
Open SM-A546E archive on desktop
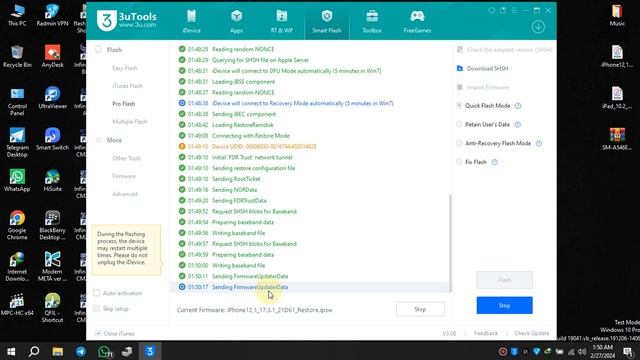pyautogui.click(x=617, y=139)
